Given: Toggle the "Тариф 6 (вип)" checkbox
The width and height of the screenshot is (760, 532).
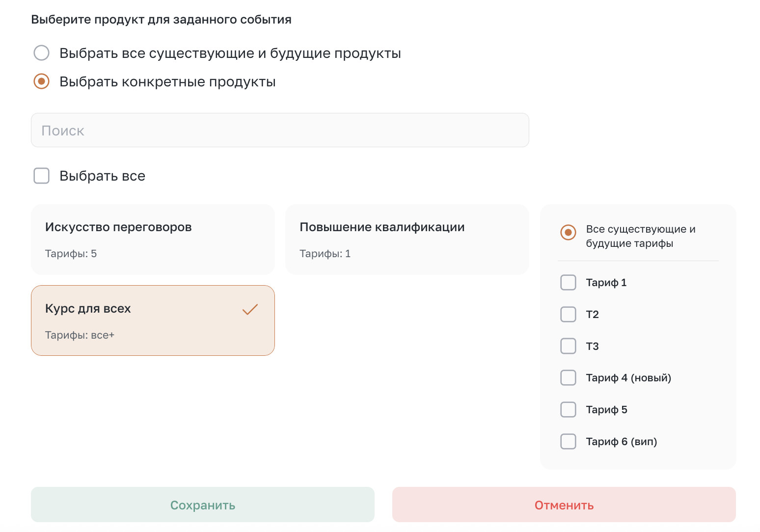Looking at the screenshot, I should tap(569, 442).
